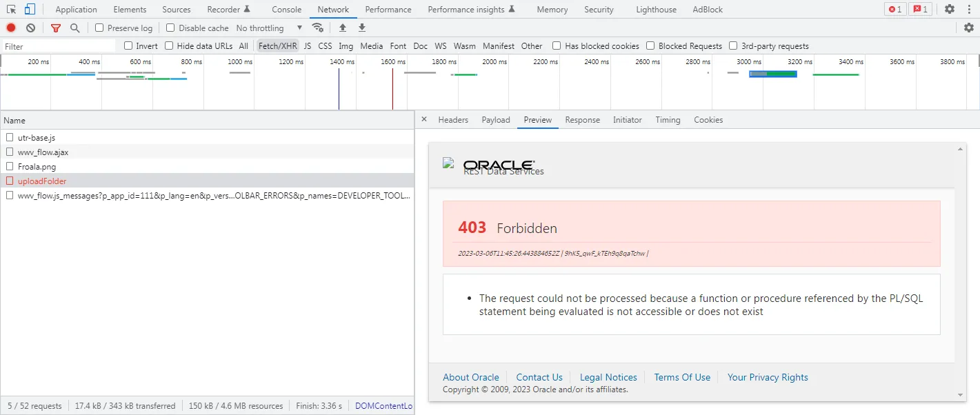Image resolution: width=980 pixels, height=415 pixels.
Task: Close the request details panel
Action: (424, 119)
